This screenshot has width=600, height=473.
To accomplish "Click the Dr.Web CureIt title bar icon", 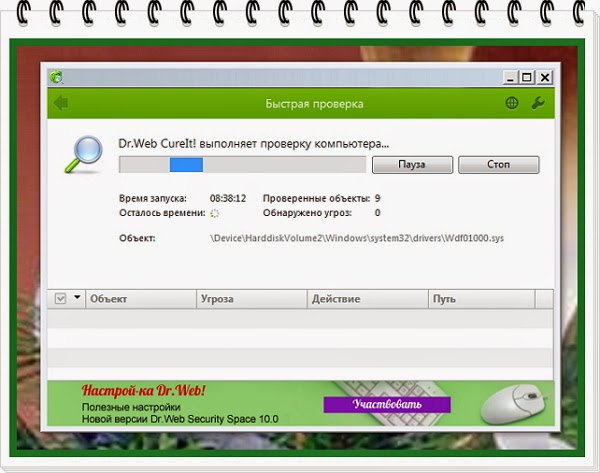I will click(56, 77).
